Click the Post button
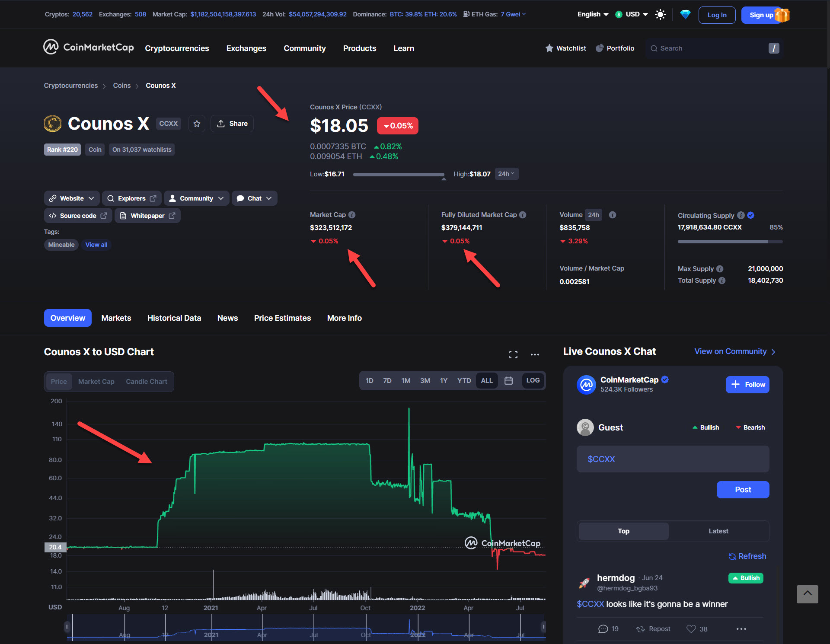The image size is (830, 644). [x=743, y=490]
